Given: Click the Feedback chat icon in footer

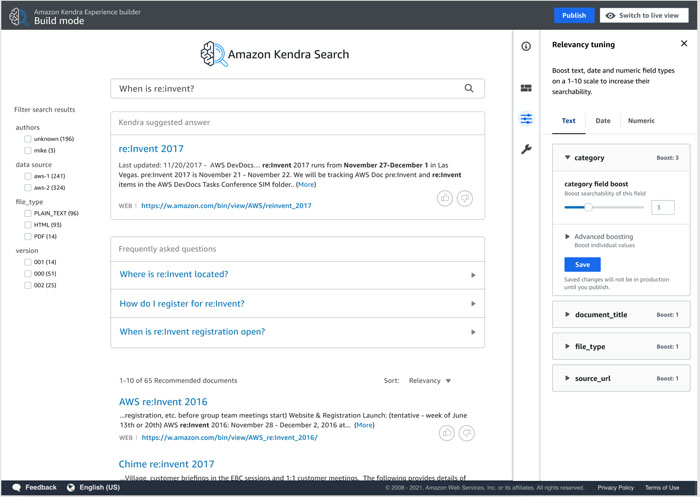Looking at the screenshot, I should click(x=17, y=487).
